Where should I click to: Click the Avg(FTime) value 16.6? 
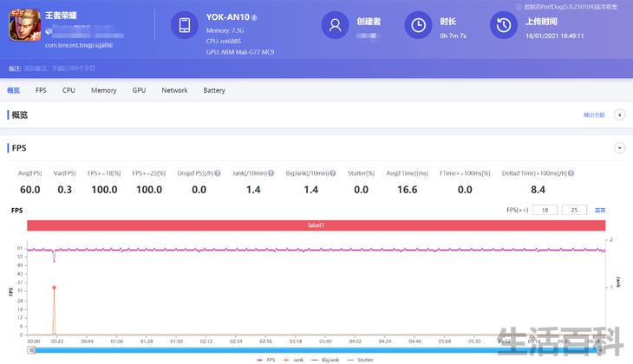(407, 190)
